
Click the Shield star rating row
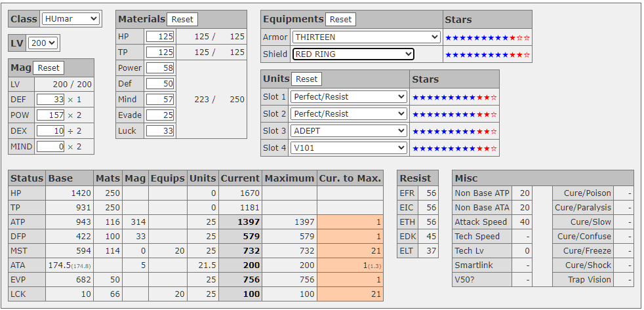coord(487,54)
